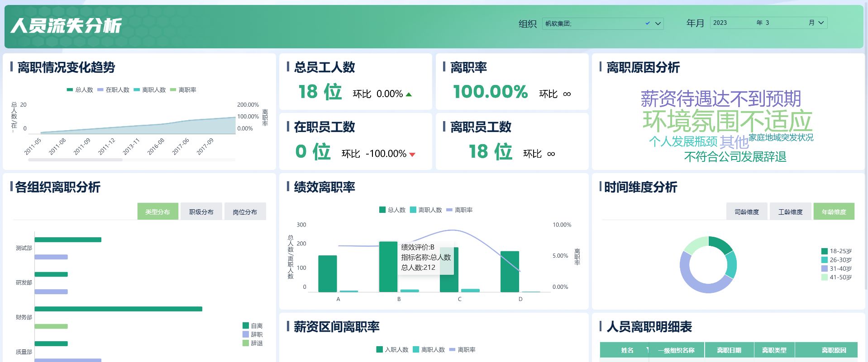Image resolution: width=868 pixels, height=362 pixels.
Task: Click the 2011-05 x-axis label
Action: coord(33,146)
